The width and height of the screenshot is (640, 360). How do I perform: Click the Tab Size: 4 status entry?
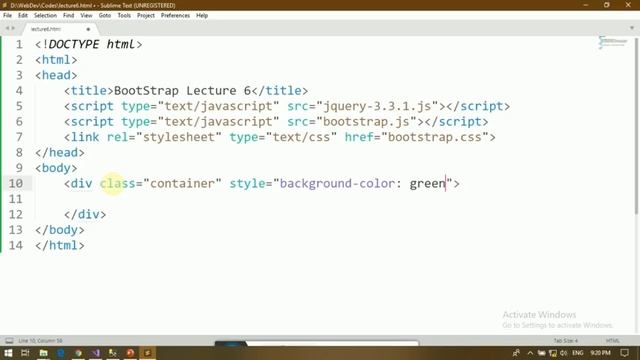coord(566,341)
